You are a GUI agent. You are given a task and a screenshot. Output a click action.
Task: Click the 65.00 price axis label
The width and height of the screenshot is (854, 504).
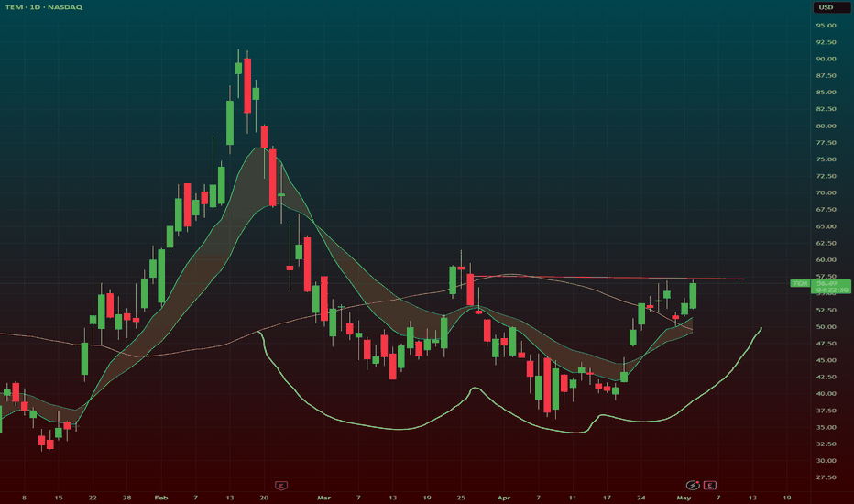[826, 226]
